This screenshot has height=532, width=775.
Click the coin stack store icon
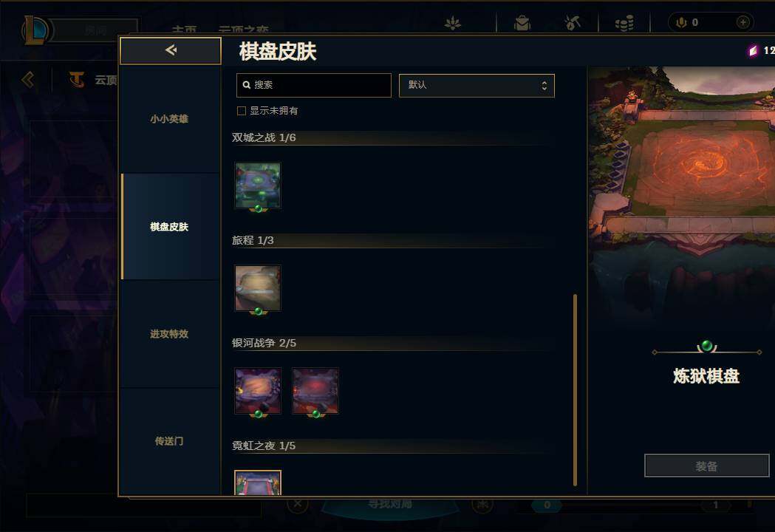pyautogui.click(x=624, y=23)
